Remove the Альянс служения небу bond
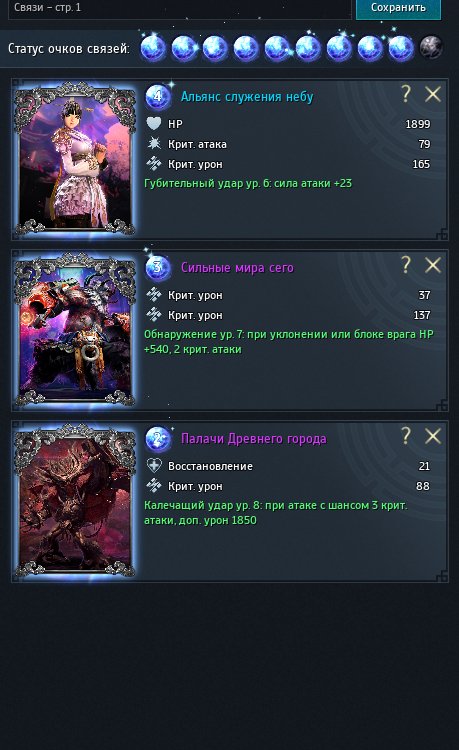 point(433,94)
